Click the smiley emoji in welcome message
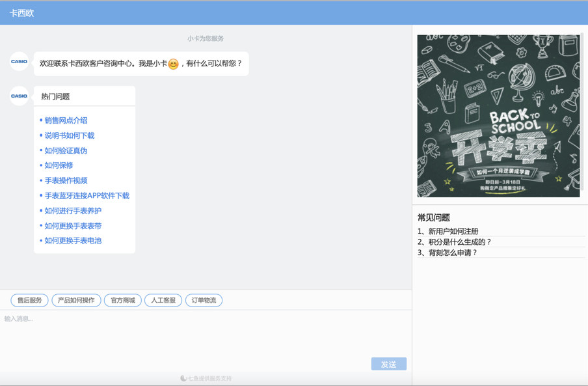588x386 pixels. click(173, 64)
